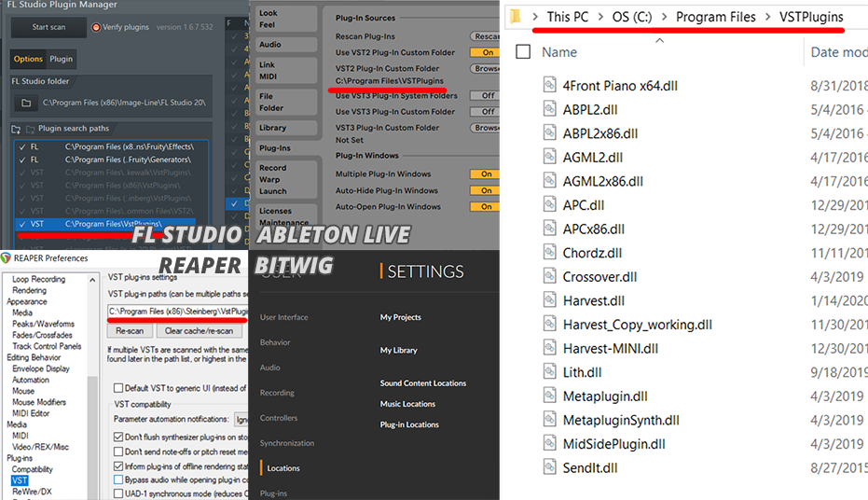Open the Look Feel tab in Ableton
868x500 pixels.
coord(285,19)
